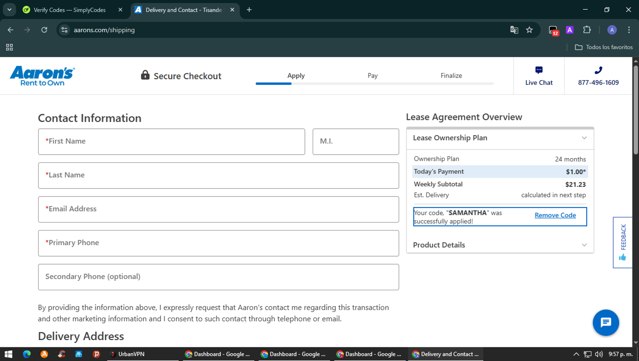The image size is (639, 361).
Task: Close the Verify Codes SimplyCodes tab
Action: point(120,10)
